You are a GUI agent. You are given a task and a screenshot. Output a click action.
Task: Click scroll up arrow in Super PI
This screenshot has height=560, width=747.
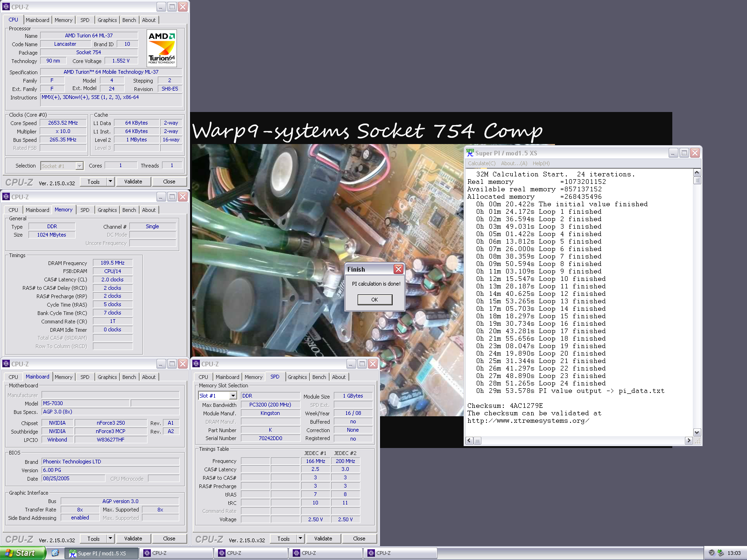click(697, 173)
